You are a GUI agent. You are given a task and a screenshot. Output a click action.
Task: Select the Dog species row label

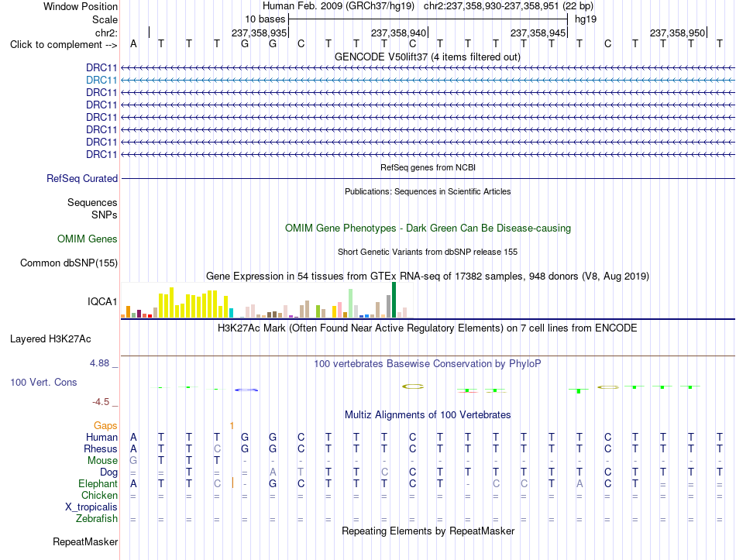108,472
